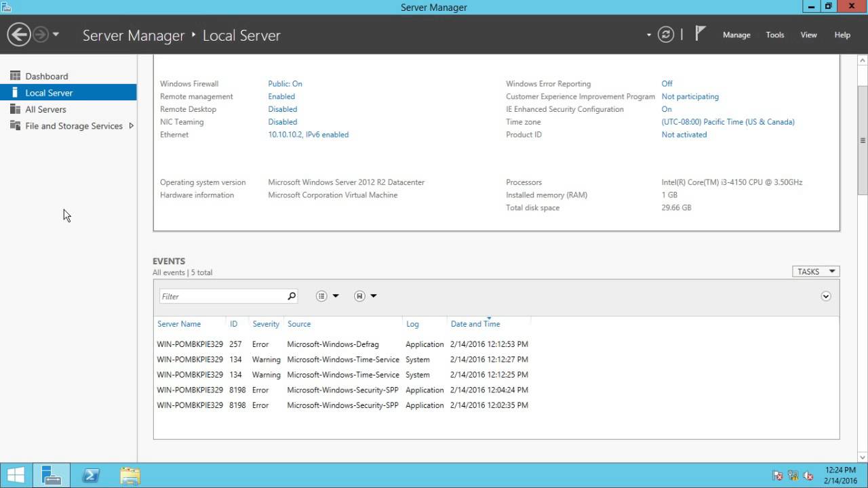Launch PowerShell from the taskbar
Image resolution: width=868 pixels, height=488 pixels.
pyautogui.click(x=91, y=475)
